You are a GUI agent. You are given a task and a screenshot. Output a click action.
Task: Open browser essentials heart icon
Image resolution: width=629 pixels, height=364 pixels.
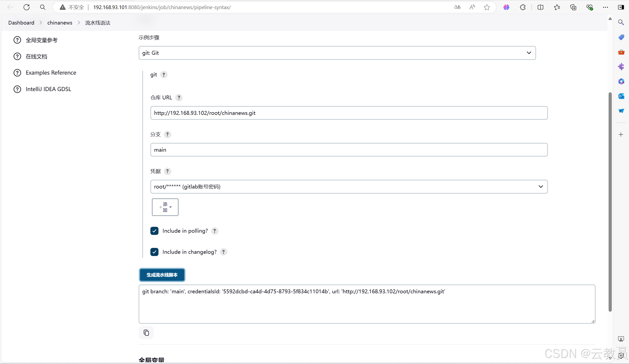pyautogui.click(x=589, y=7)
